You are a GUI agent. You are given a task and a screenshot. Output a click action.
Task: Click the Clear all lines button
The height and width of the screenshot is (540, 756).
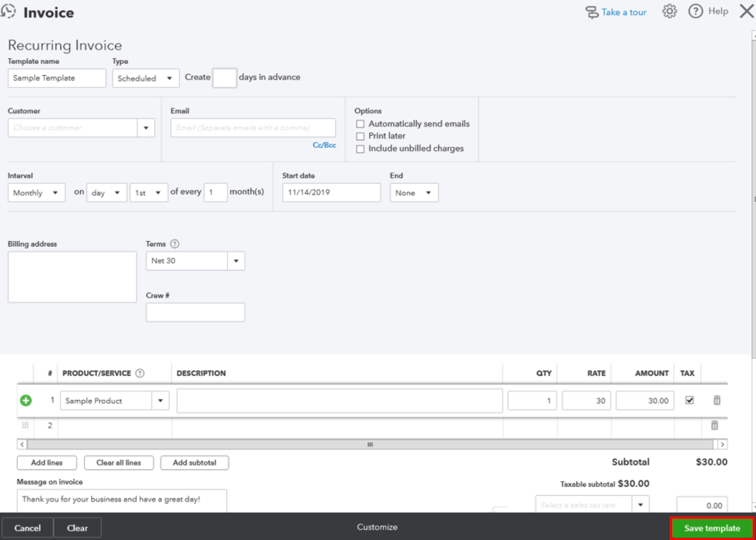tap(119, 462)
